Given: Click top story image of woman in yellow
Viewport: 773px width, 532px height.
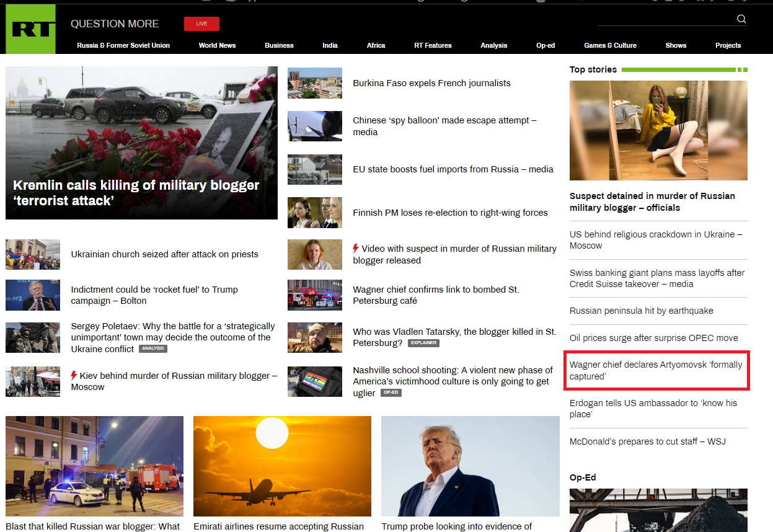Looking at the screenshot, I should pos(658,130).
